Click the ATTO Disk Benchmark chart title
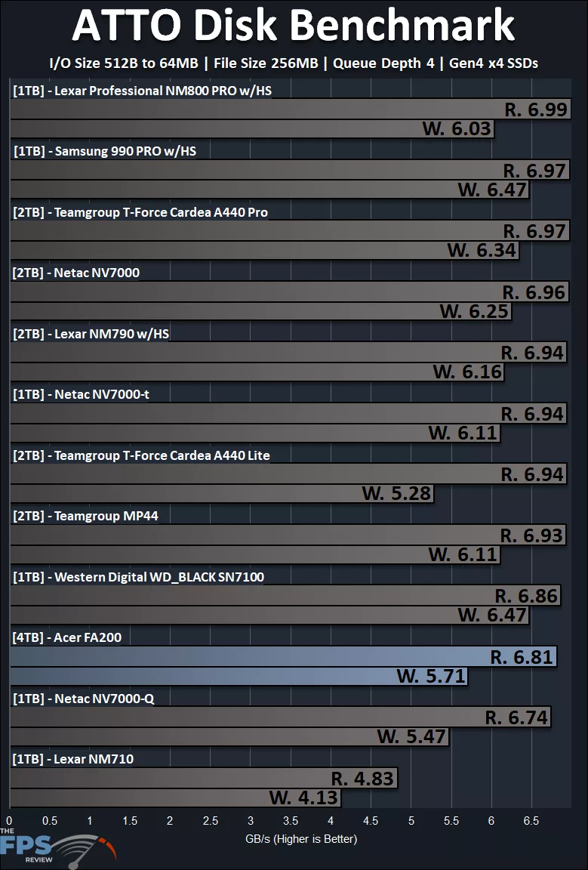Viewport: 588px width, 870px height. pyautogui.click(x=294, y=26)
